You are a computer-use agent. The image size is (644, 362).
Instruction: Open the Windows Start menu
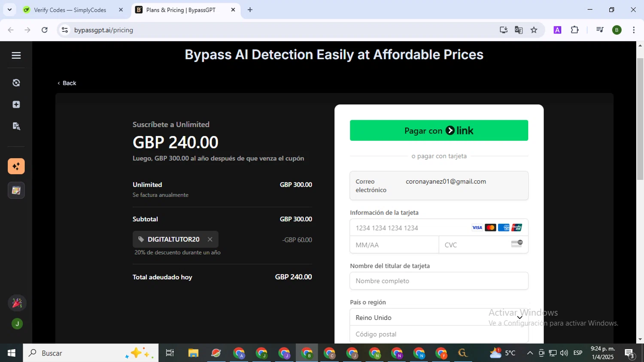click(11, 353)
